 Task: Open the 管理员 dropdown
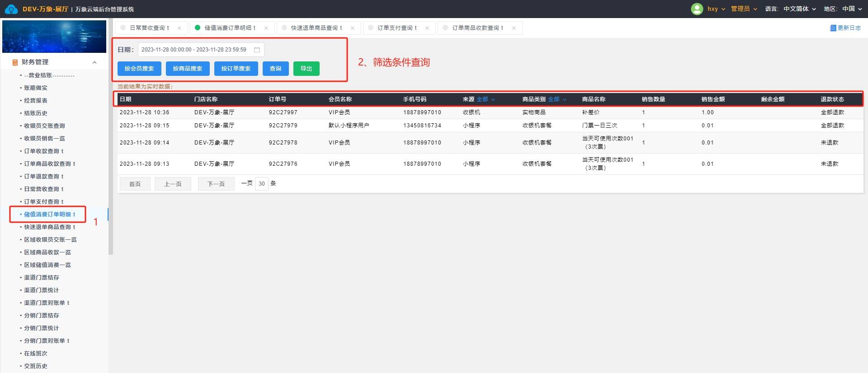pyautogui.click(x=744, y=9)
